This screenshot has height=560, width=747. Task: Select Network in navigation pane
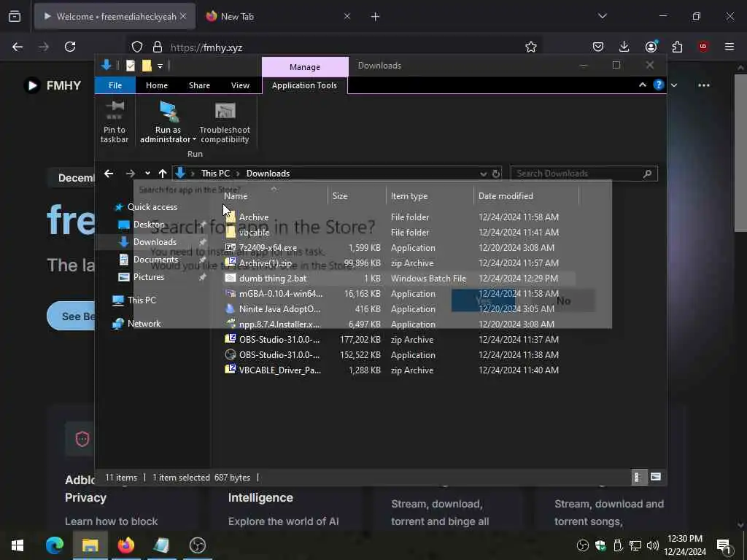tap(144, 323)
